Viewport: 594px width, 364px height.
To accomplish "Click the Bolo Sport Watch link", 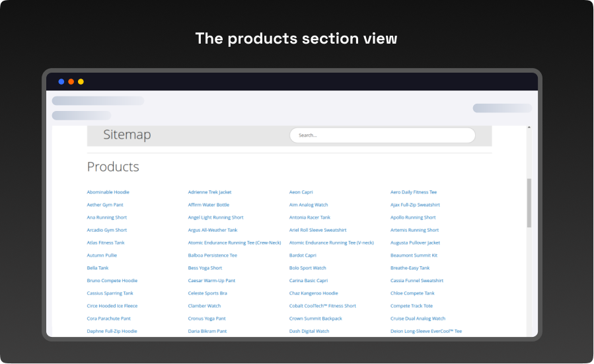I will pyautogui.click(x=307, y=268).
